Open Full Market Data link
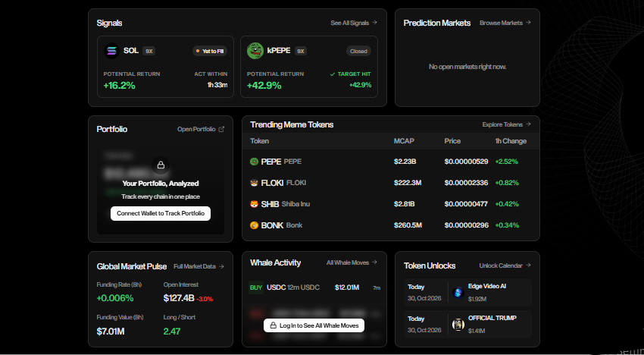Viewport: 644px width, 355px height. click(199, 266)
